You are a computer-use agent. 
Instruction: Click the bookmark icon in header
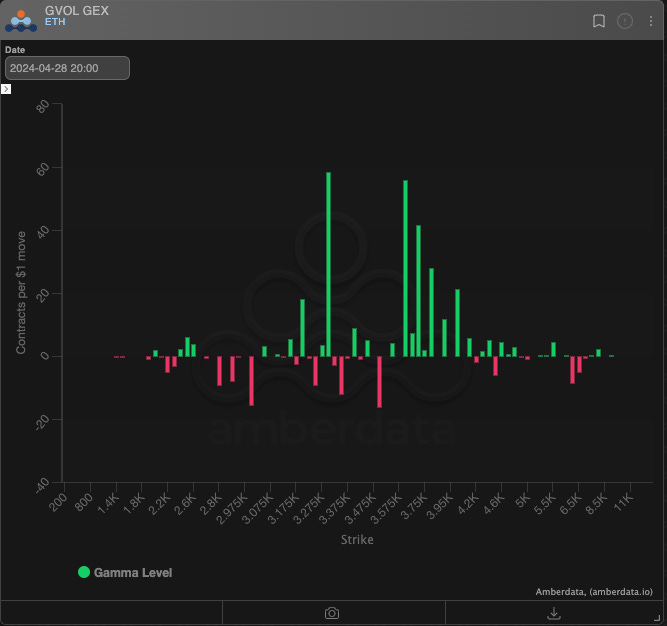click(599, 21)
